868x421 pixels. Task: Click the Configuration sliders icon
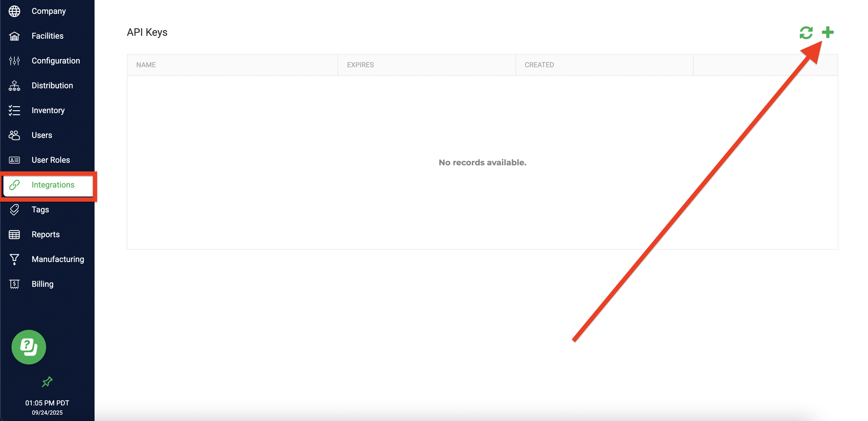click(x=14, y=61)
